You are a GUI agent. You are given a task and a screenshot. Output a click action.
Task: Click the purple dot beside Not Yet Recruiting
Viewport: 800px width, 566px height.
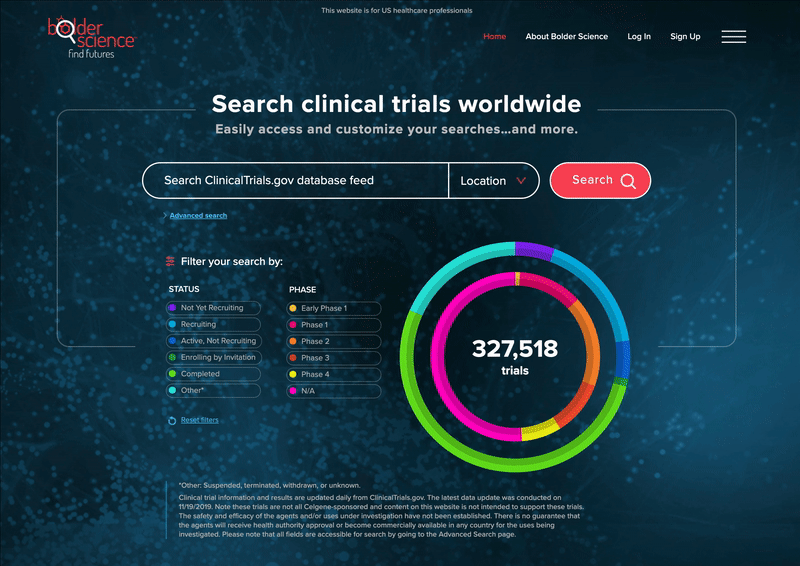coord(173,308)
